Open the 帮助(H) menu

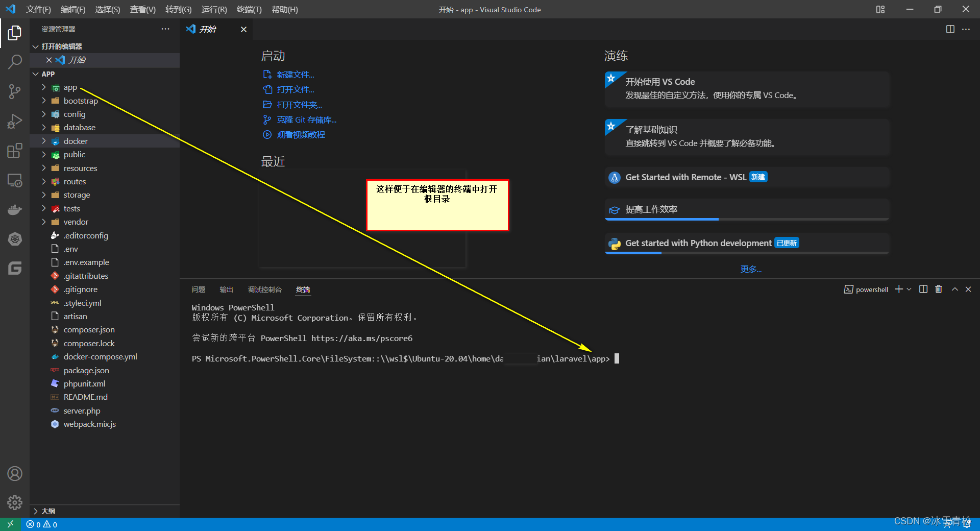pos(284,9)
